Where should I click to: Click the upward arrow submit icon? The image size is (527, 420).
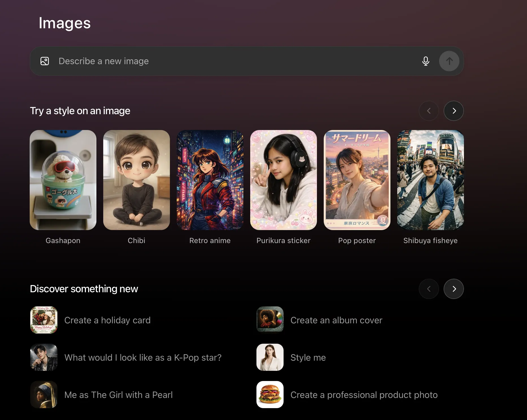[449, 61]
